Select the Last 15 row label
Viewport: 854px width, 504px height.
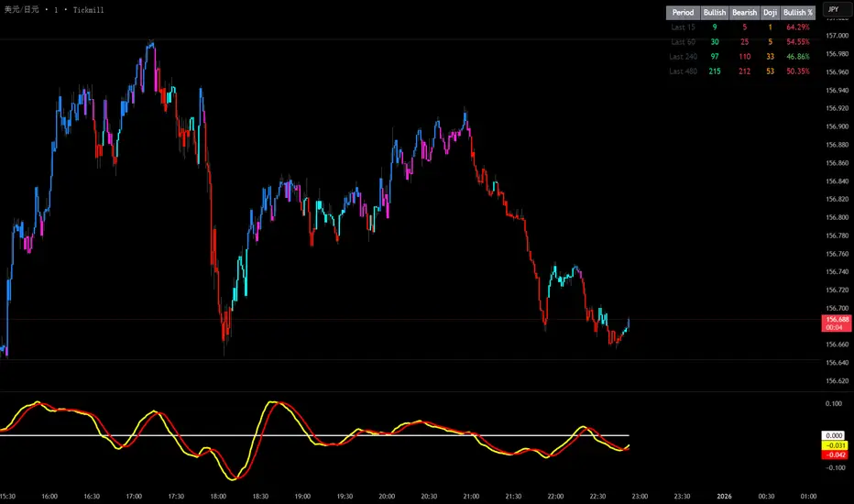pos(683,27)
